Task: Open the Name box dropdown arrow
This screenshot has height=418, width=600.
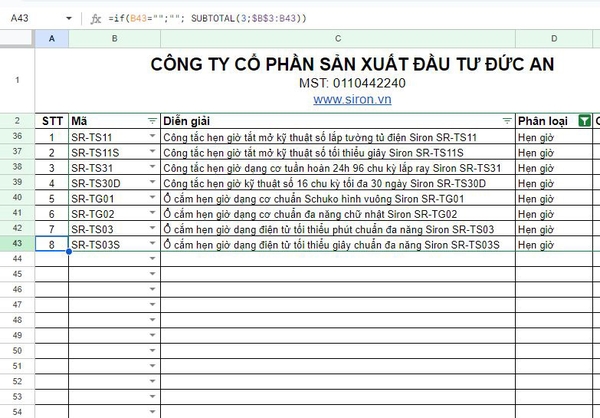Action: 69,18
